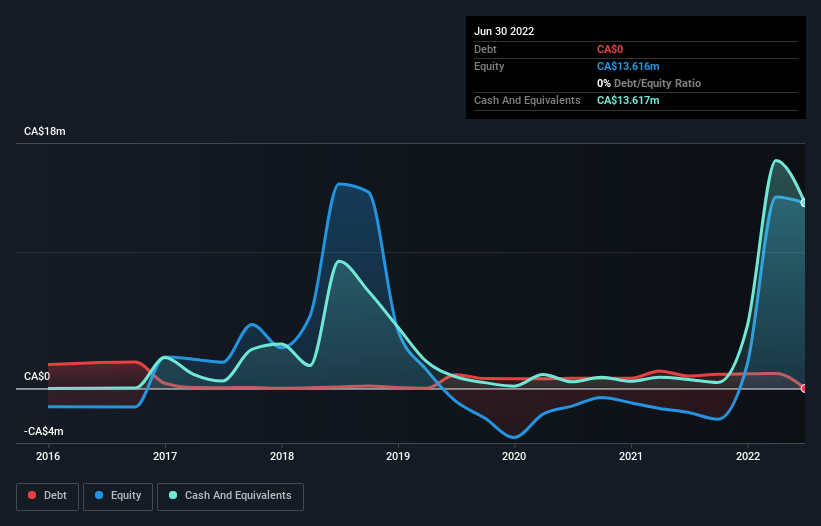Select the red Debt end marker

pyautogui.click(x=804, y=388)
